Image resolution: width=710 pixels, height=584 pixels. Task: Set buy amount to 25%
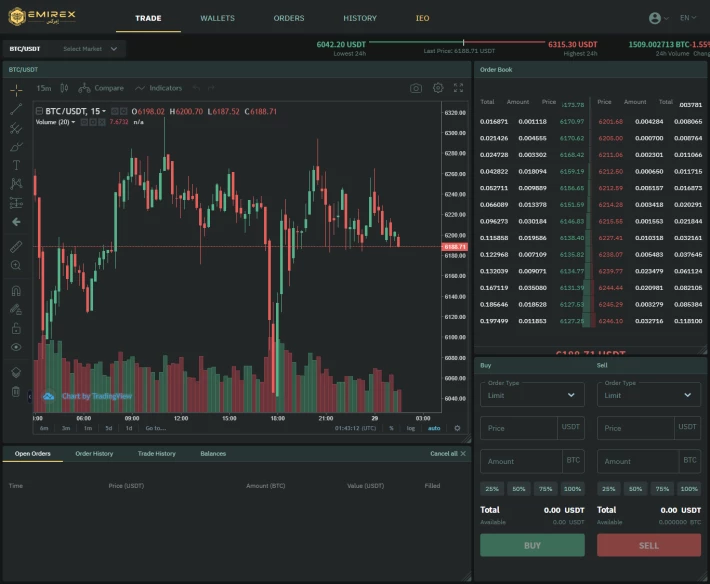tap(492, 489)
